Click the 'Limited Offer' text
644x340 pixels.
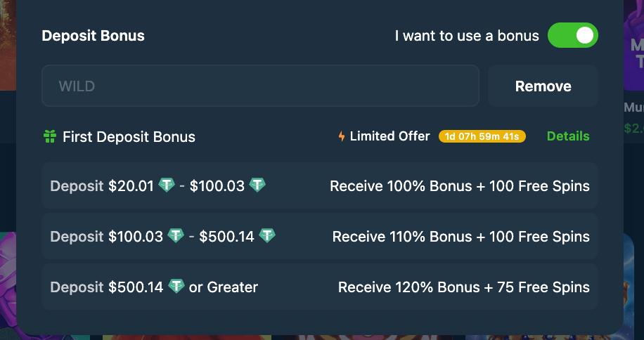click(x=389, y=136)
